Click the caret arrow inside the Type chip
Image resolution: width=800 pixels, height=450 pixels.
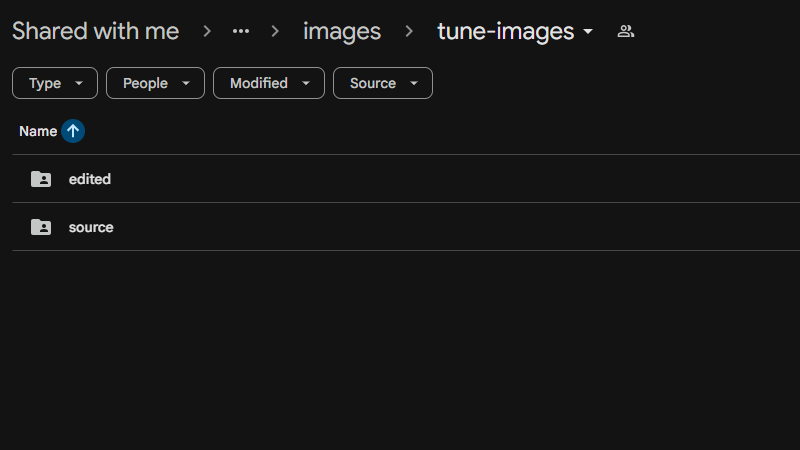[79, 84]
